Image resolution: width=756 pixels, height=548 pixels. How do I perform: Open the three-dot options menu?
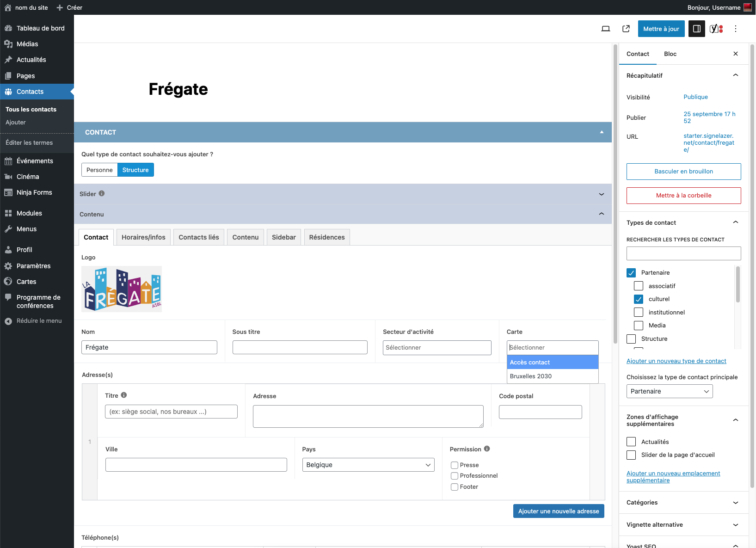736,29
